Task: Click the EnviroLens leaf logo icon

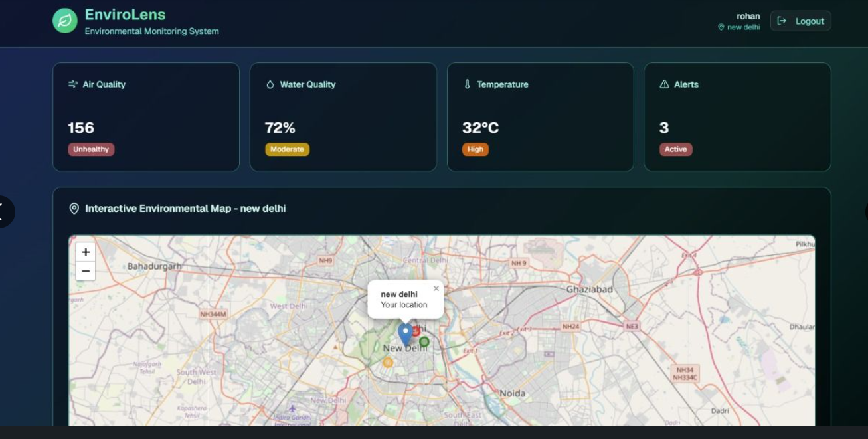Action: (65, 21)
